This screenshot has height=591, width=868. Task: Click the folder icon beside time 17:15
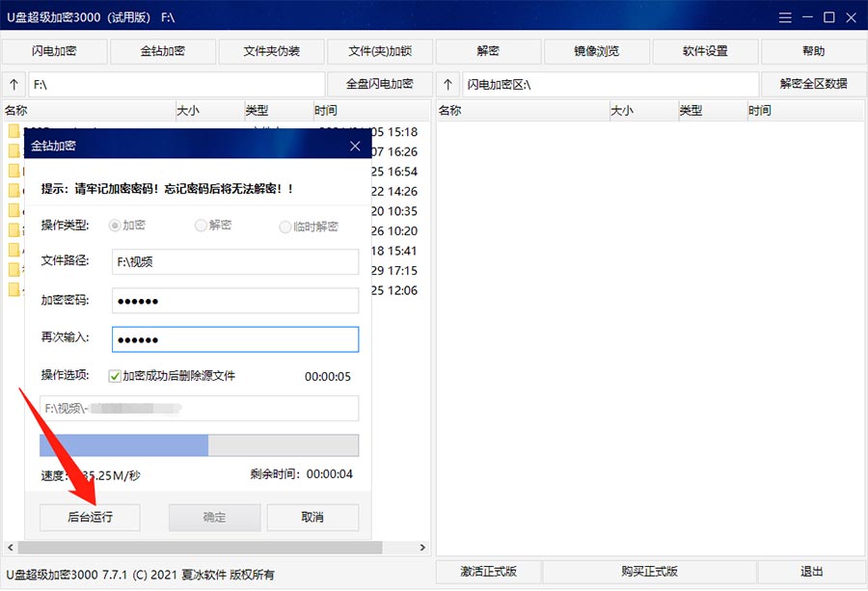[14, 270]
